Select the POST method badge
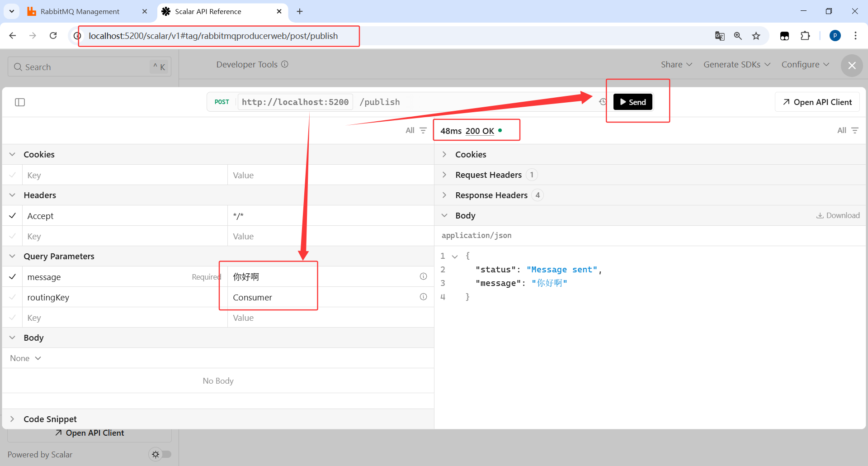The height and width of the screenshot is (466, 868). point(222,102)
